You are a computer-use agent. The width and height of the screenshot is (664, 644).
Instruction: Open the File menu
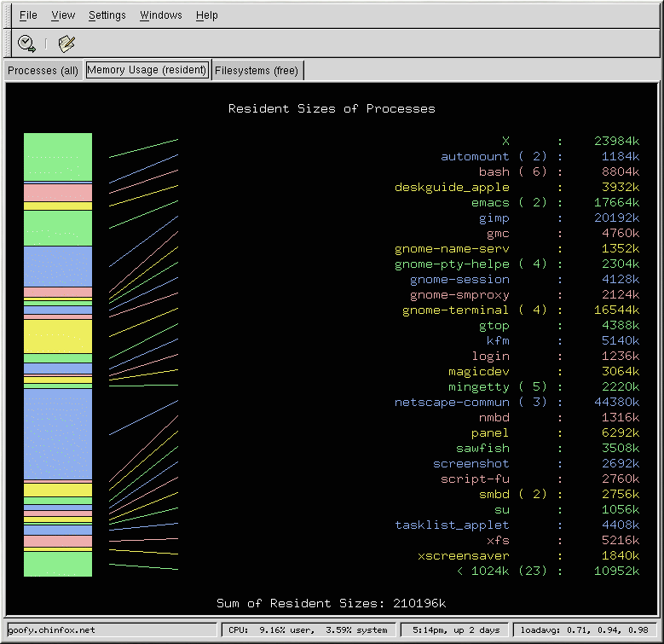click(28, 15)
